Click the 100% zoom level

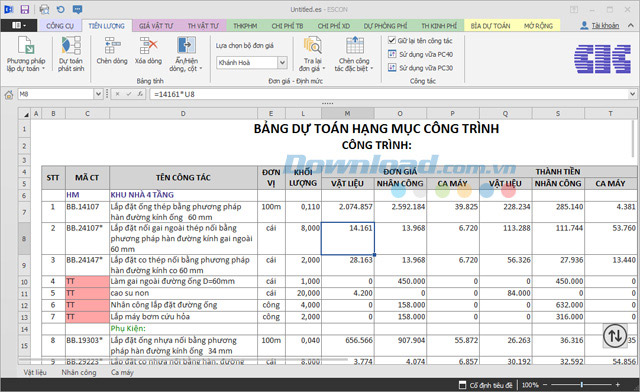[530, 385]
